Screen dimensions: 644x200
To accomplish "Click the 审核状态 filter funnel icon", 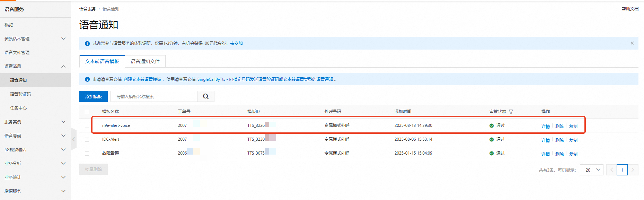I will 511,112.
